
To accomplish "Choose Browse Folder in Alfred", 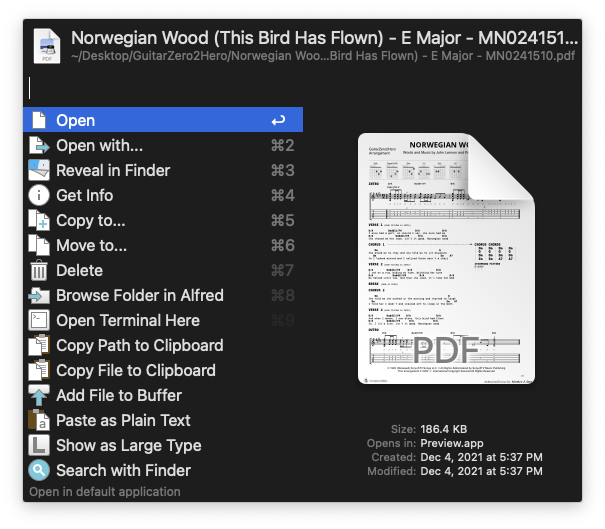I will [163, 296].
